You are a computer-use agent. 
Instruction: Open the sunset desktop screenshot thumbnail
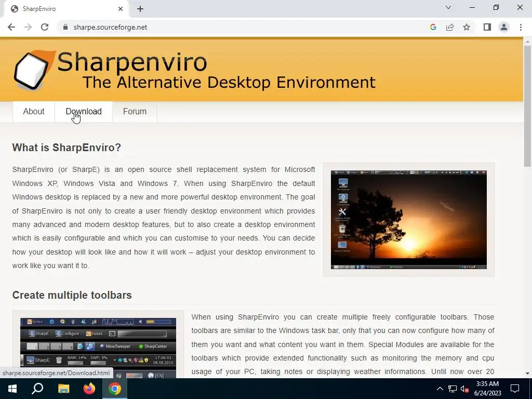pyautogui.click(x=409, y=220)
